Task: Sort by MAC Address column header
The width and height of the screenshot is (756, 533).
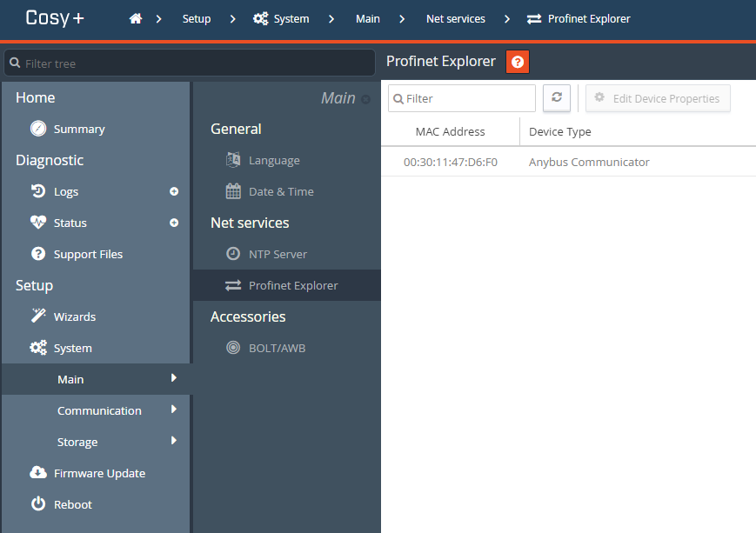Action: coord(451,131)
